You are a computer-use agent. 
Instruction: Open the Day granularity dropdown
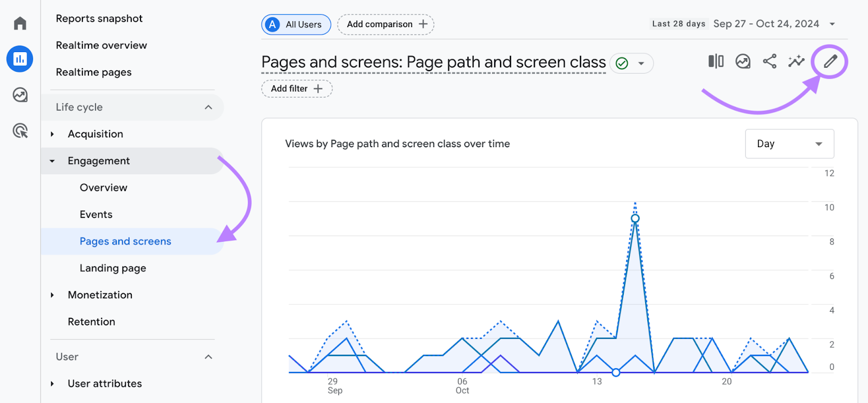pos(789,144)
